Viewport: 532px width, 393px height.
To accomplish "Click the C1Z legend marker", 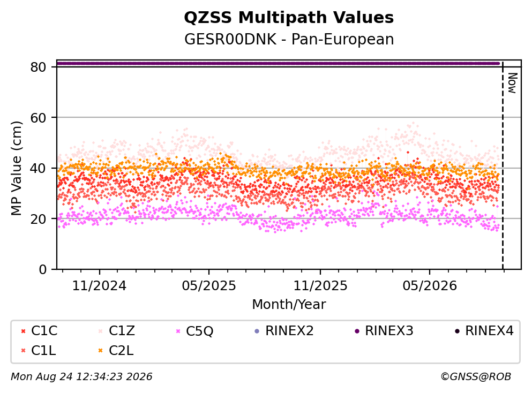I will 100,331.
